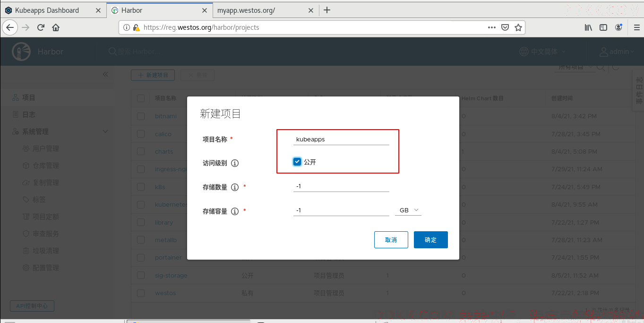Click the info icon next to 存储容量

tap(235, 211)
